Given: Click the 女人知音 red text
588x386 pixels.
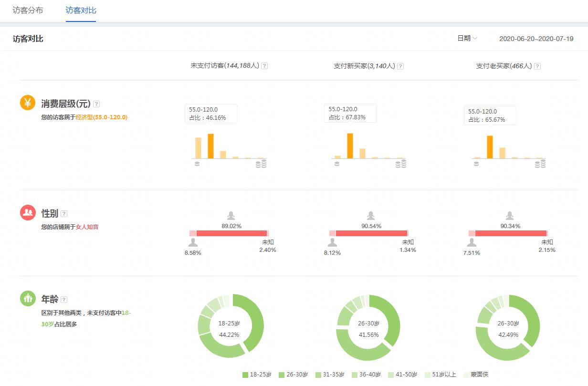Looking at the screenshot, I should pyautogui.click(x=87, y=227).
